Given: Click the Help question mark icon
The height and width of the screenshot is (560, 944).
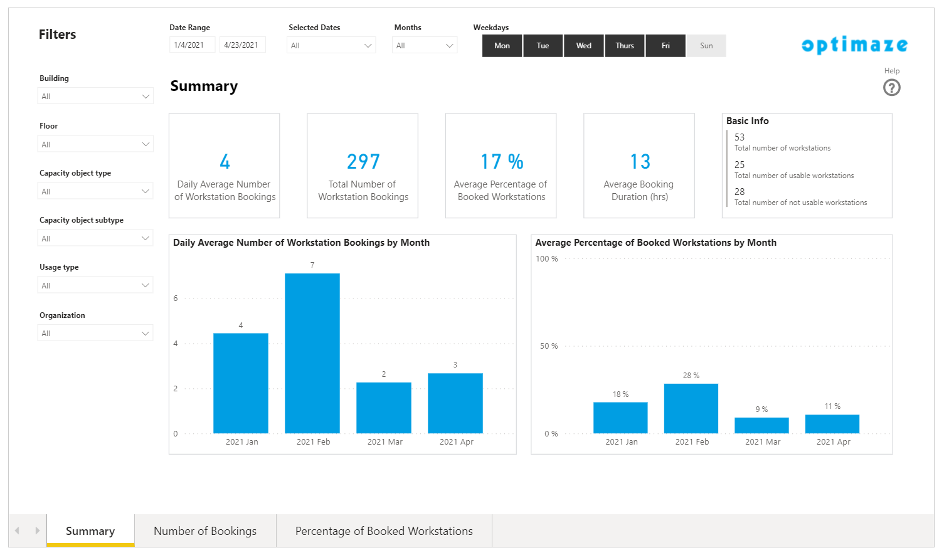Looking at the screenshot, I should coord(891,88).
